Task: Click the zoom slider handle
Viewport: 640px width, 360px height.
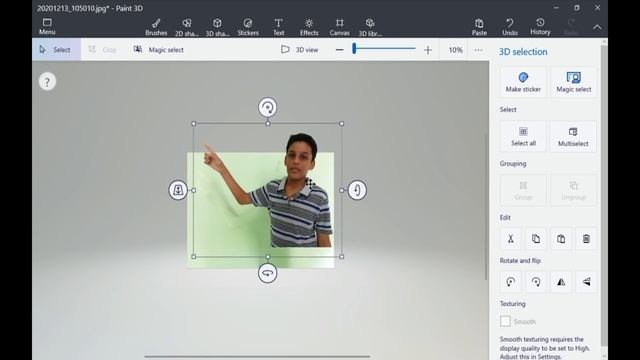Action: [354, 49]
